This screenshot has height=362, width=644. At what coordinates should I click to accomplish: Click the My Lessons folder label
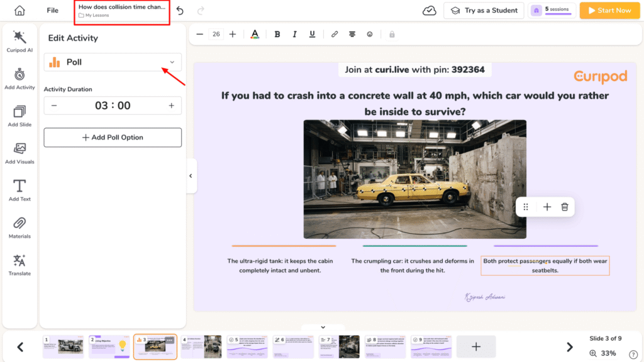(94, 15)
